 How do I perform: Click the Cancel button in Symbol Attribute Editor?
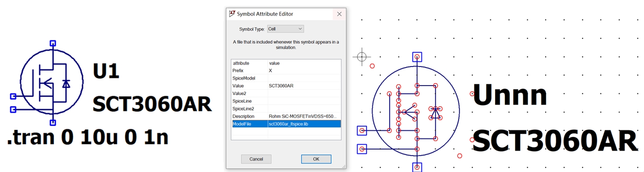tap(256, 159)
